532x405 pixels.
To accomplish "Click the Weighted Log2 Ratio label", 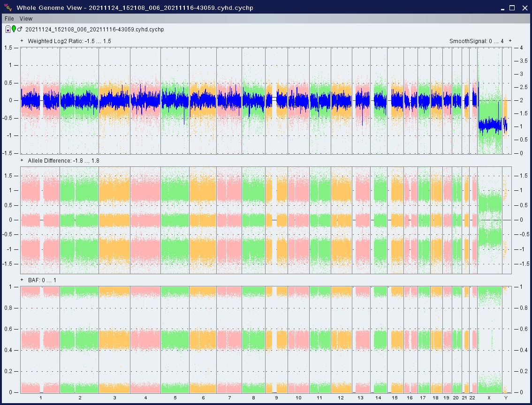I will click(69, 41).
